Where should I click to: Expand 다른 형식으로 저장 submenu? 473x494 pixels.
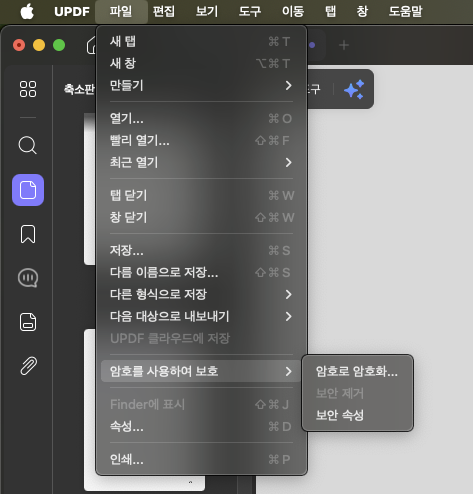(x=201, y=295)
